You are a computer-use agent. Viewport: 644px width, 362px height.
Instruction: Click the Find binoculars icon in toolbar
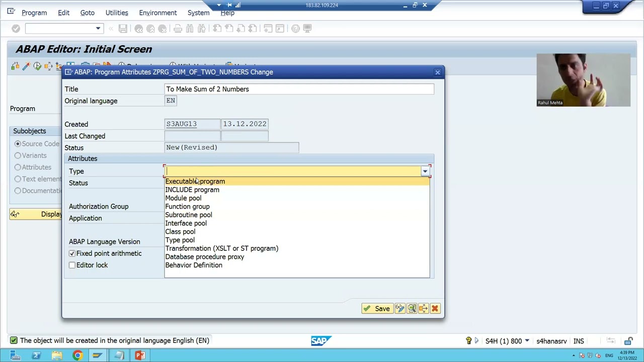190,29
